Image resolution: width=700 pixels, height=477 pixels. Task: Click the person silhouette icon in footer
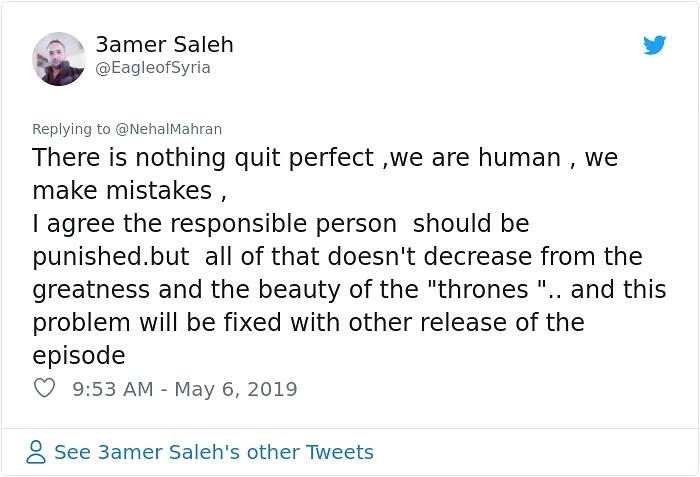pos(36,452)
